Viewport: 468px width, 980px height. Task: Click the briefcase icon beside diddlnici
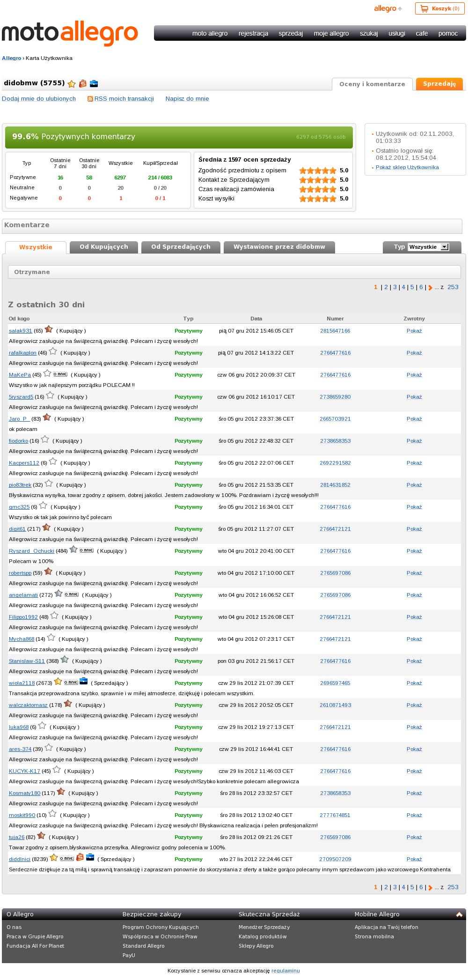(90, 857)
